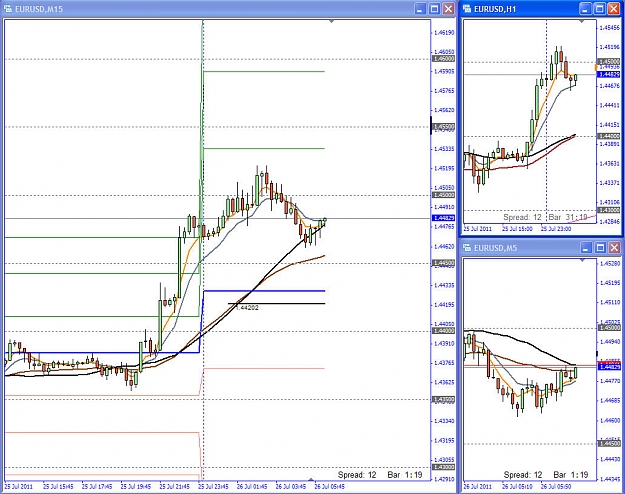Click the 1.44500 price label on M5 scale

pyautogui.click(x=609, y=443)
